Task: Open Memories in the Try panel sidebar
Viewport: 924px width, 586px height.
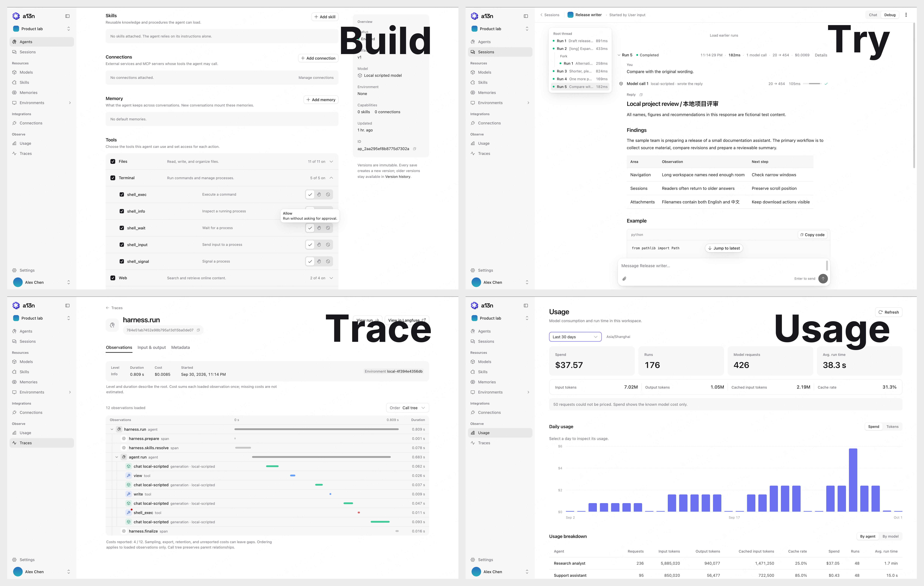Action: 500,93
